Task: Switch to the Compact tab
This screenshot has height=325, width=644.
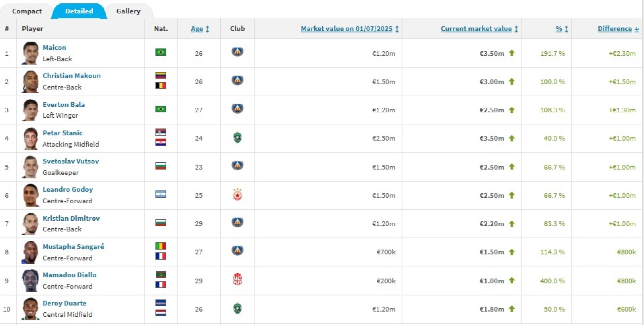Action: click(27, 11)
